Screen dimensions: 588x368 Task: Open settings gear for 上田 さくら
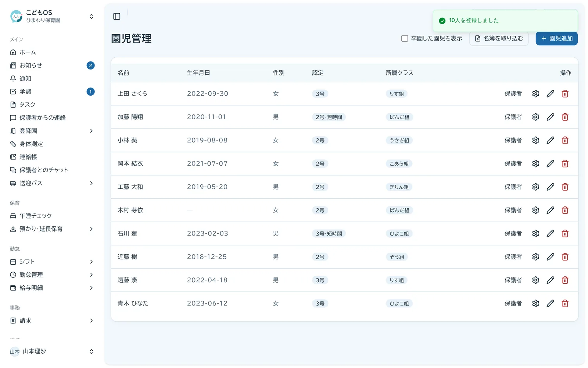(535, 94)
